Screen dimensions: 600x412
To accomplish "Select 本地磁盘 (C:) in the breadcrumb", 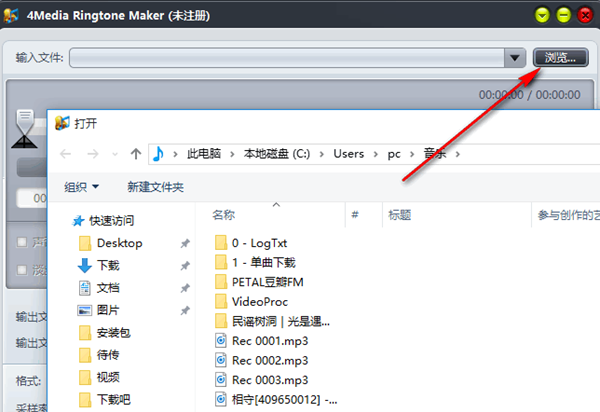I will tap(277, 154).
